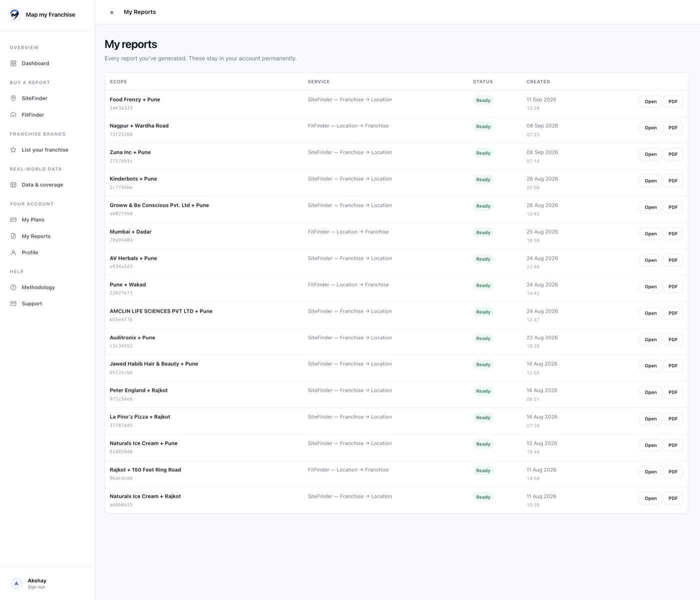The image size is (700, 600).
Task: Download PDF for Groww & Be Conscious report
Action: [x=673, y=207]
